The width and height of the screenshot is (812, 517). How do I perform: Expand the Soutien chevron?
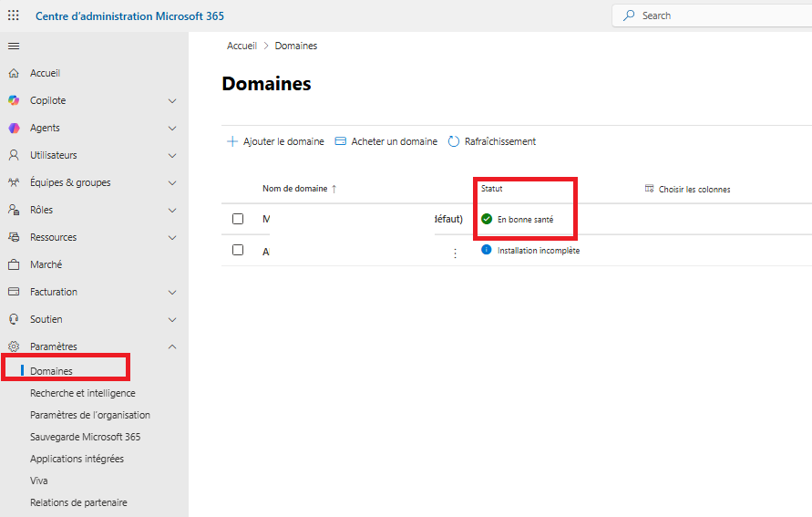coord(172,320)
